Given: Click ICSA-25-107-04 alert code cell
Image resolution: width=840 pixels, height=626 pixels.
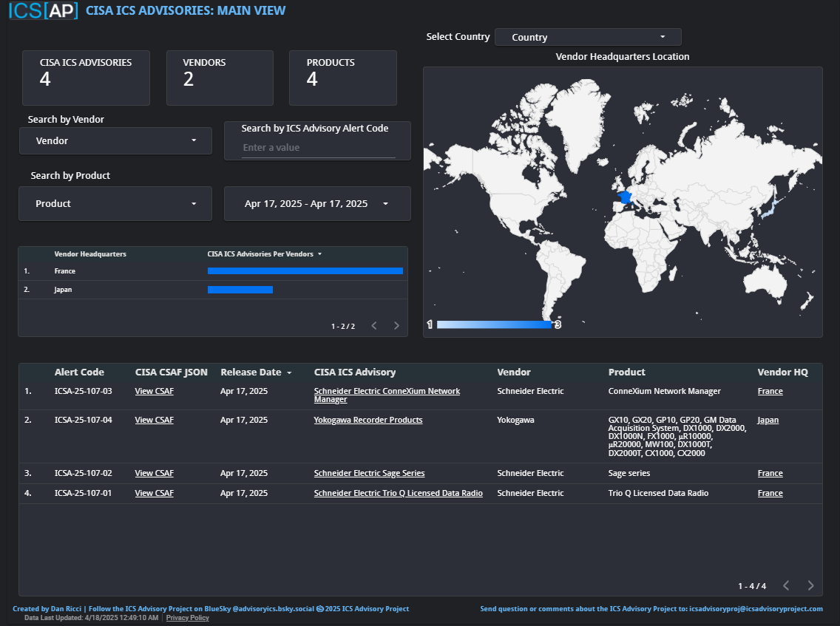Looking at the screenshot, I should [83, 421].
